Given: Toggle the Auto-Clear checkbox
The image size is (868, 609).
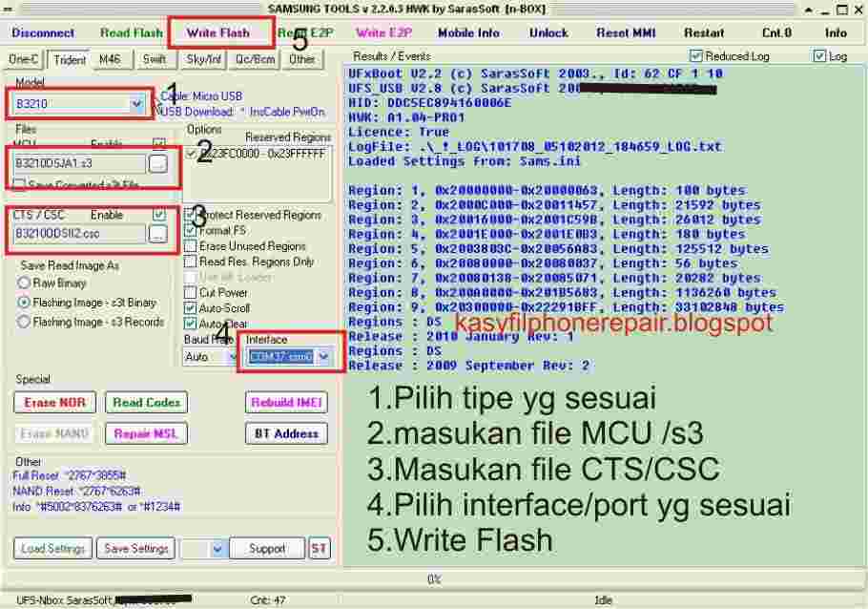Looking at the screenshot, I should pyautogui.click(x=190, y=323).
